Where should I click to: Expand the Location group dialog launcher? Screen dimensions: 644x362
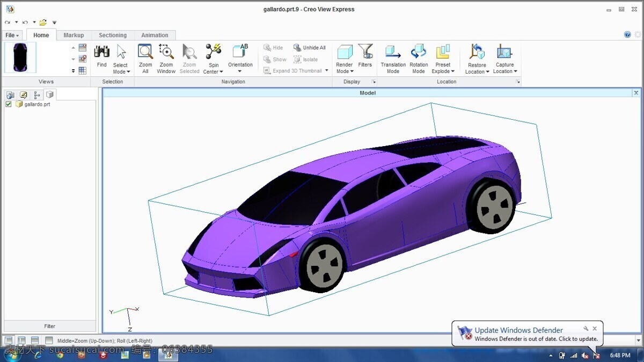pyautogui.click(x=518, y=82)
